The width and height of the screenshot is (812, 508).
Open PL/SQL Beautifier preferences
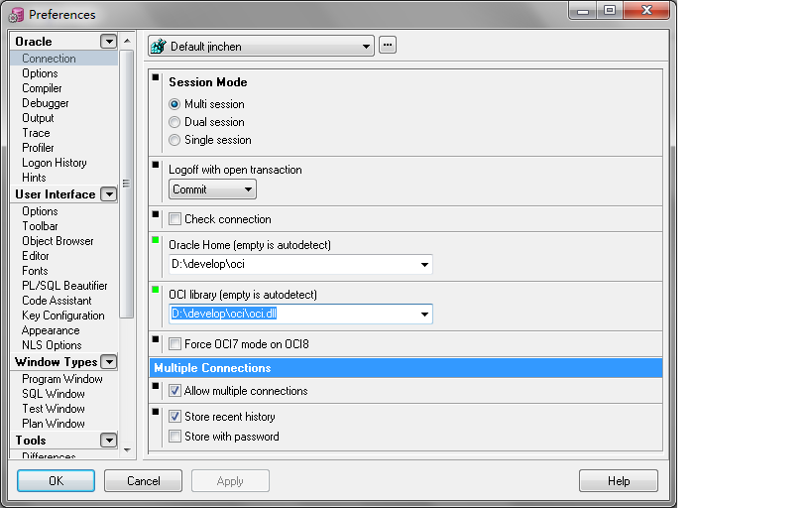(64, 286)
